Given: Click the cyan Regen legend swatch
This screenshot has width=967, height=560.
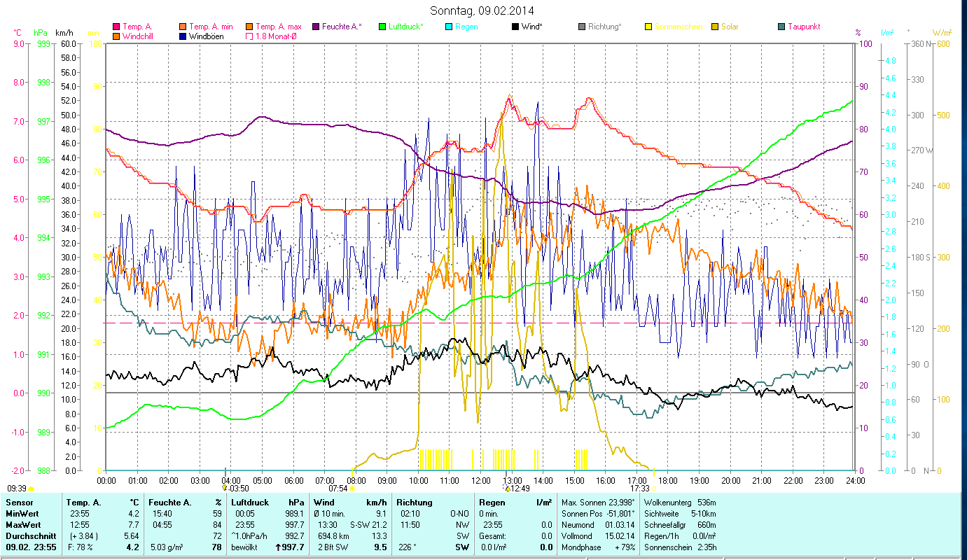Looking at the screenshot, I should [x=449, y=27].
